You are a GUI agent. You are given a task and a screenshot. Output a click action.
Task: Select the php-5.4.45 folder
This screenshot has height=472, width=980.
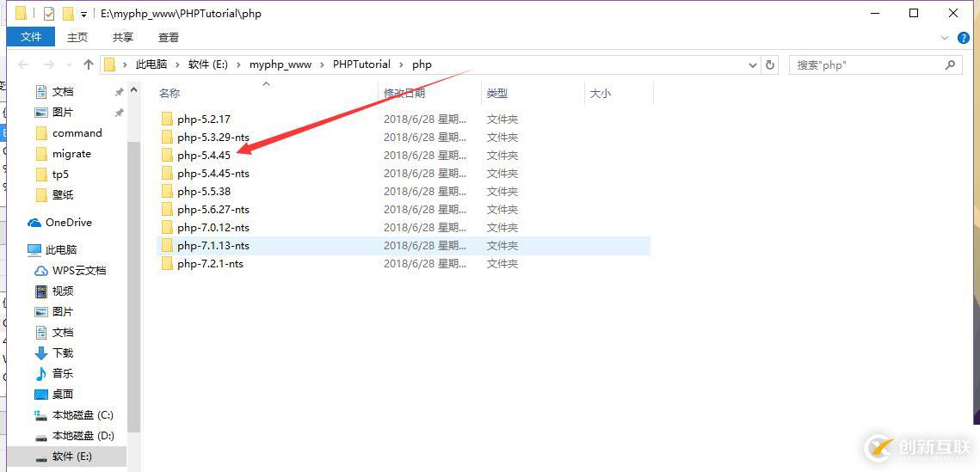[204, 156]
